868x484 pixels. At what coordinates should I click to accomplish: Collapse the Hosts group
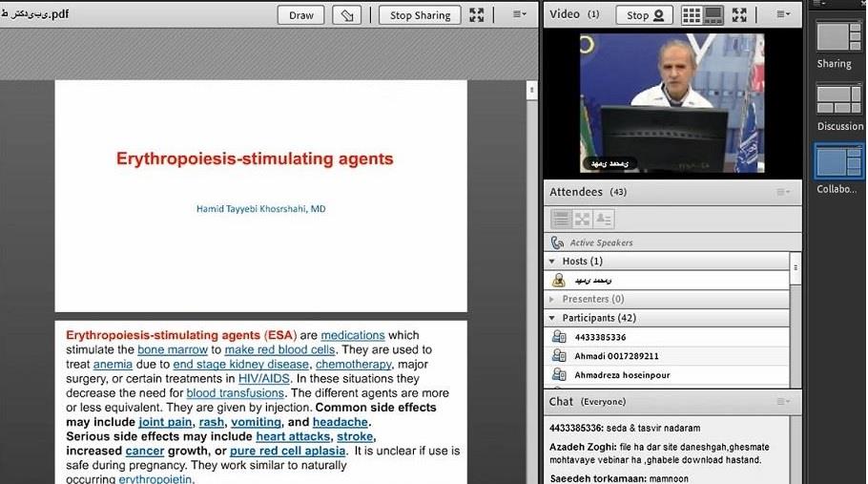(x=551, y=261)
